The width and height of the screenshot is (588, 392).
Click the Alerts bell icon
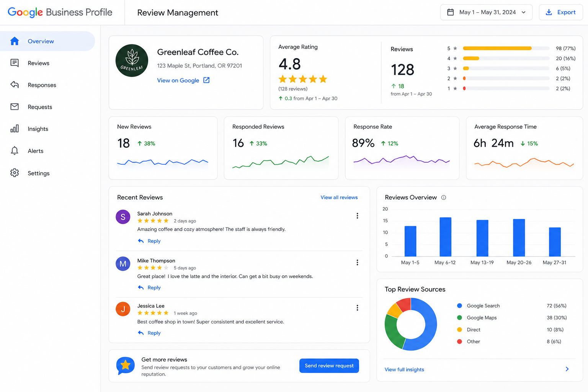15,150
